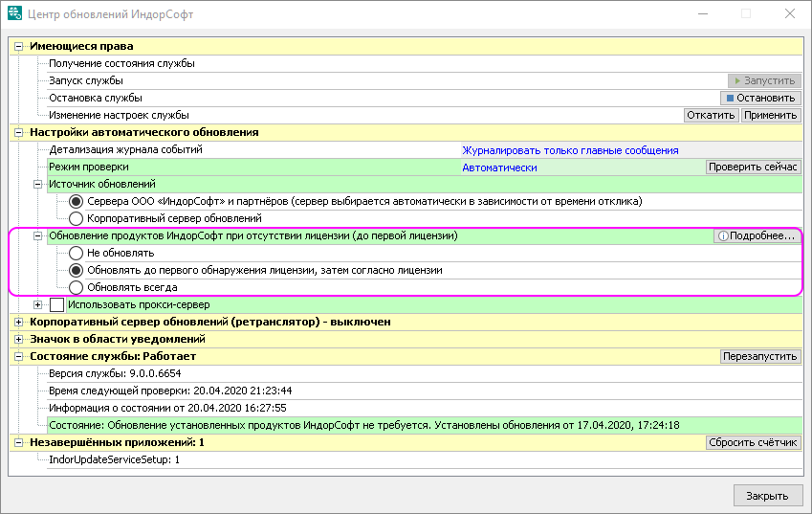Click the Закрыть button

coord(768,496)
